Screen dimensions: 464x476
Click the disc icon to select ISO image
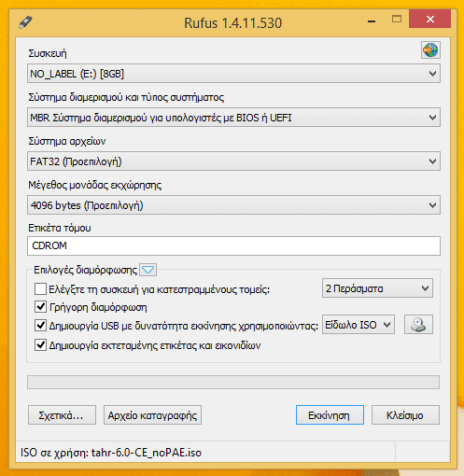418,325
